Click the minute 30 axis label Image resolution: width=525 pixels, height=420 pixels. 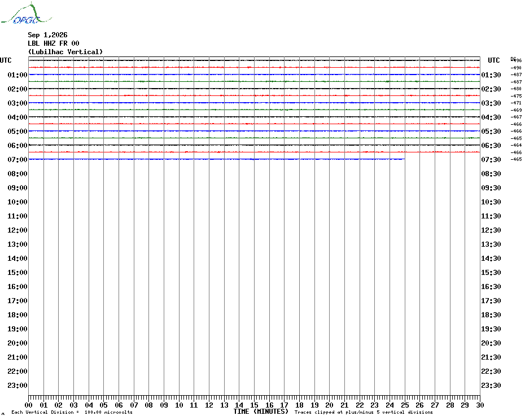(x=480, y=405)
